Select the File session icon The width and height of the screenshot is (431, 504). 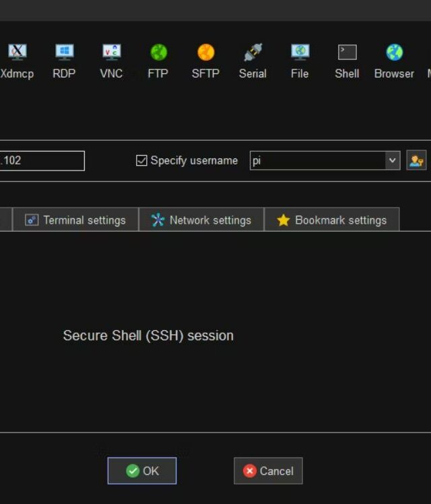(x=300, y=53)
